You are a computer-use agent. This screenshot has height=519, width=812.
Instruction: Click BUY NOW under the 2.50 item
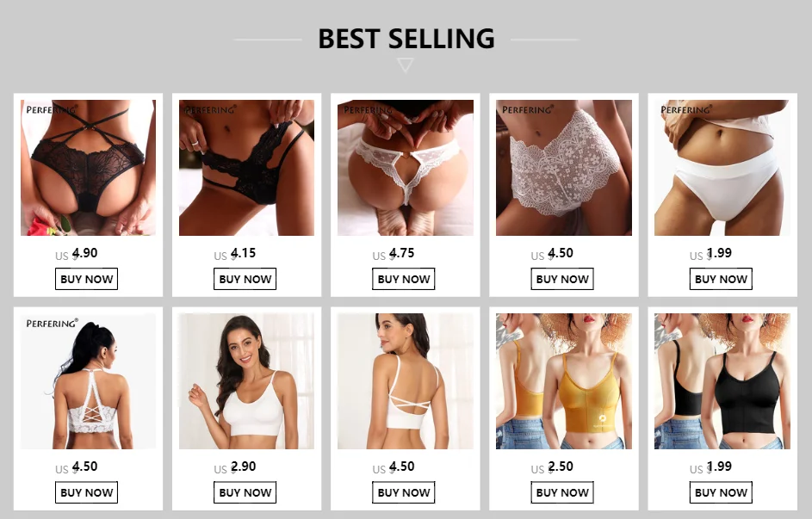point(562,492)
